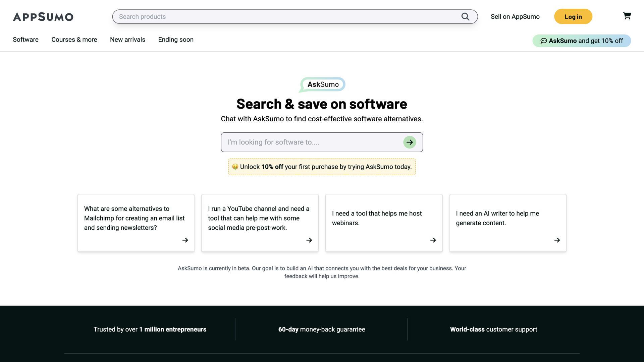
Task: Click the AskSumo speech bubble badge
Action: coord(323,84)
